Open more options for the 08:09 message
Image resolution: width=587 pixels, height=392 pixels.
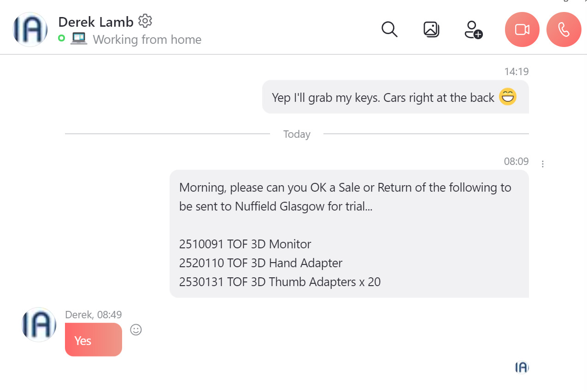(543, 164)
